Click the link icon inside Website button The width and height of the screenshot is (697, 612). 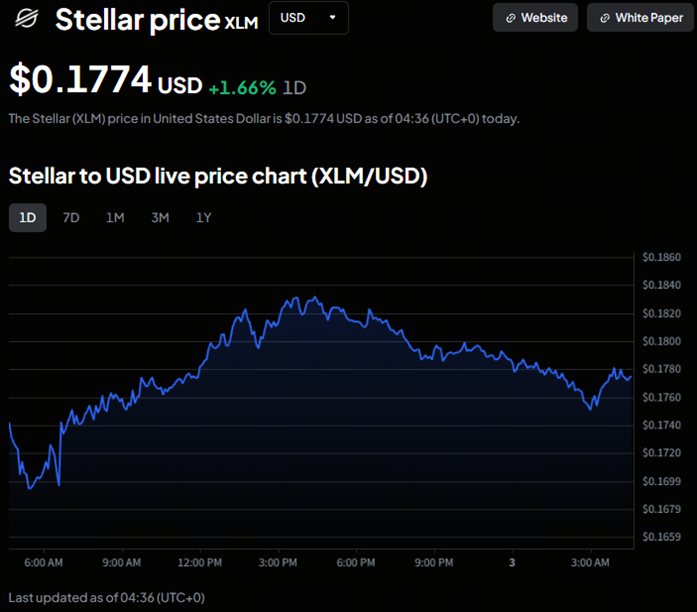click(x=511, y=18)
